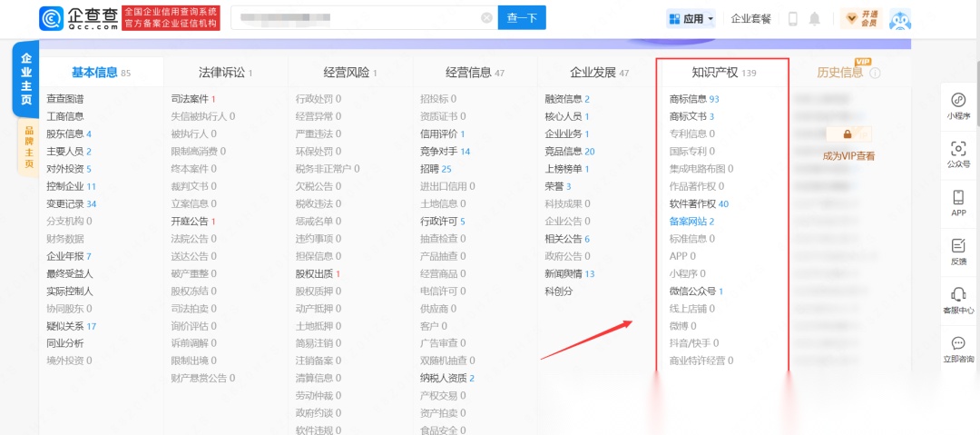
Task: Open 商标文书 3
Action: coord(691,116)
